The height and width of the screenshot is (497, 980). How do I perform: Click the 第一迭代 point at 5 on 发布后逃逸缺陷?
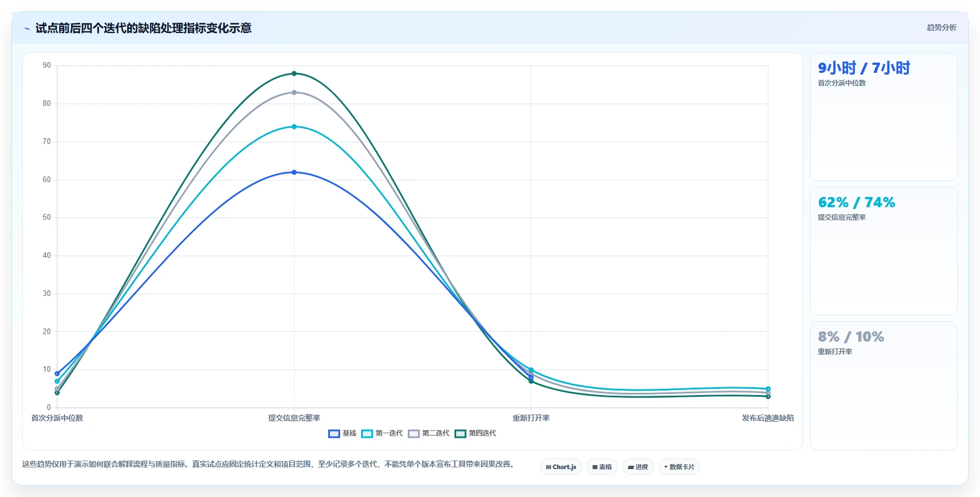(x=768, y=389)
